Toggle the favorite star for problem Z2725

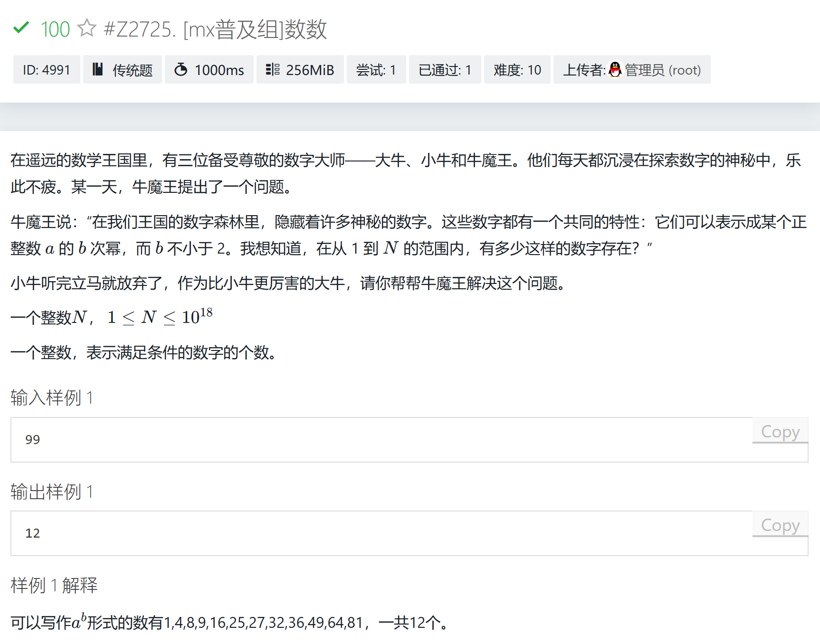(x=87, y=28)
